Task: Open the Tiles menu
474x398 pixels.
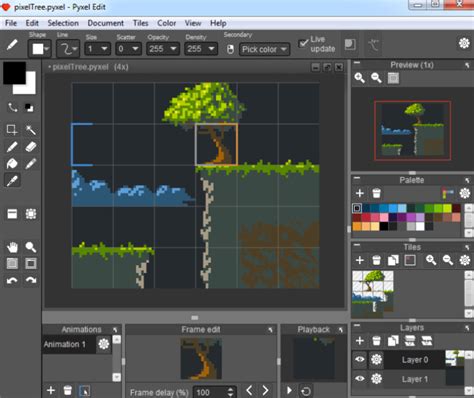Action: (x=140, y=23)
